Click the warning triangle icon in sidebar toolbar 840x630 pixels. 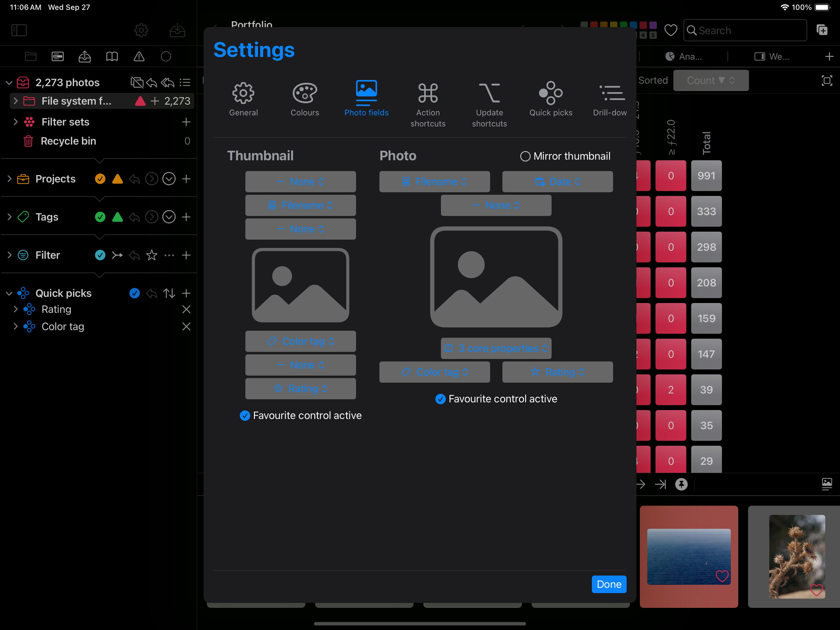139,57
